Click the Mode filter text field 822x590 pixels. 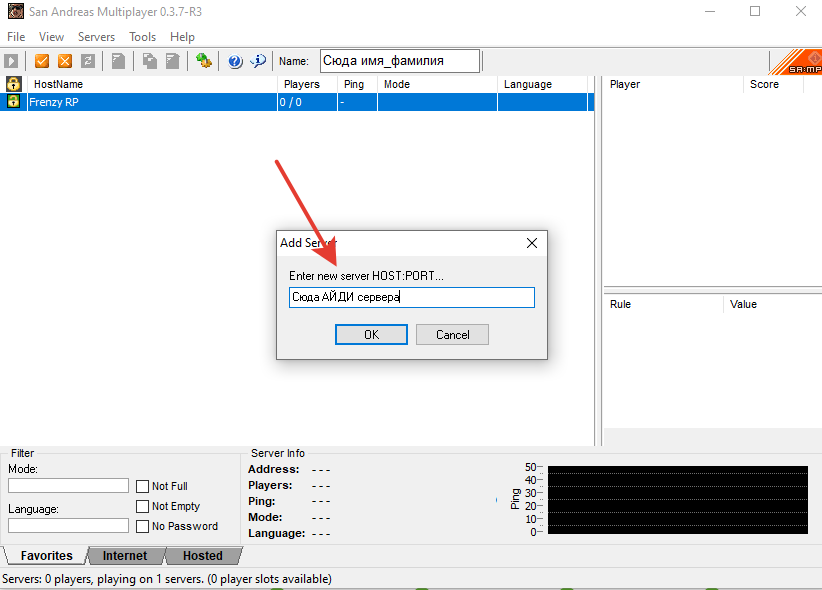coord(68,486)
